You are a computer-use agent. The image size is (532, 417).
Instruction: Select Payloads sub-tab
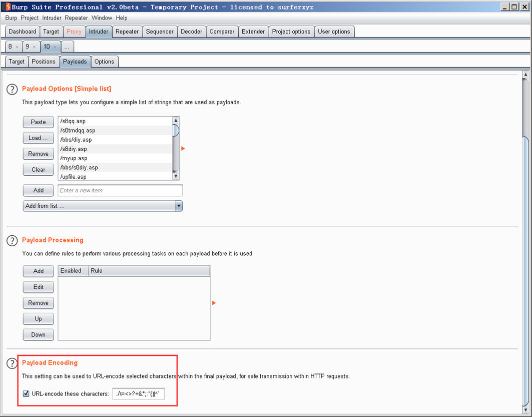[x=75, y=62]
